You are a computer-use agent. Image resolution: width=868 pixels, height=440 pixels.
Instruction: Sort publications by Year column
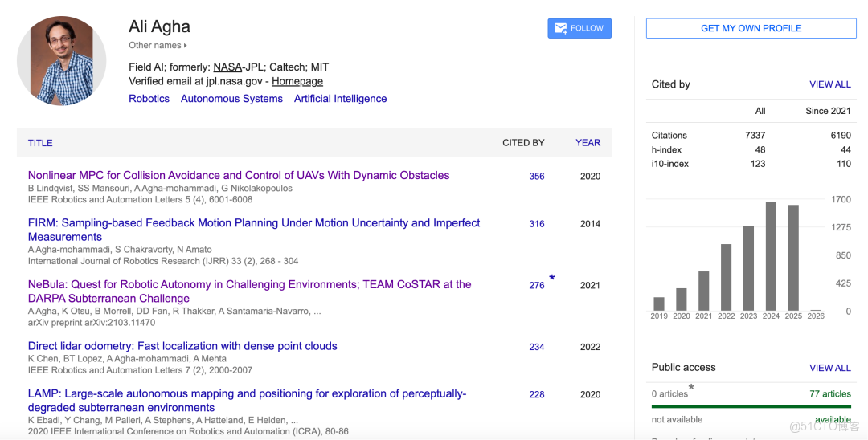588,143
